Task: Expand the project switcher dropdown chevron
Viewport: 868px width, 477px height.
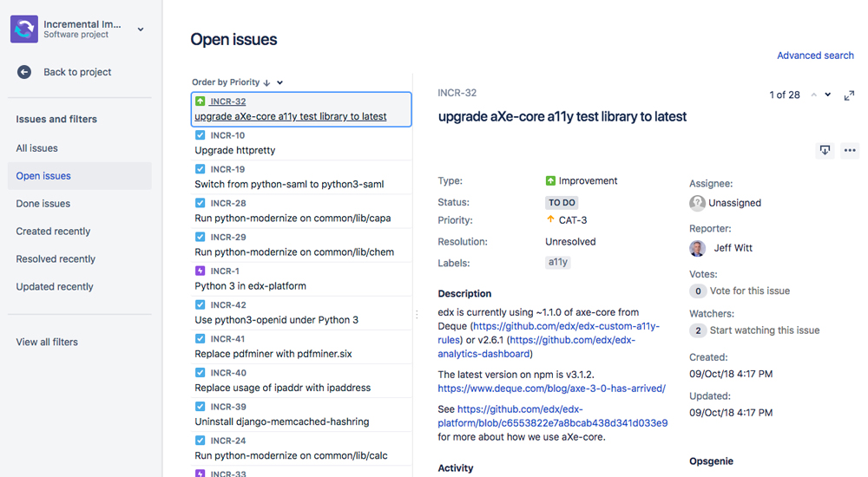Action: 141,29
